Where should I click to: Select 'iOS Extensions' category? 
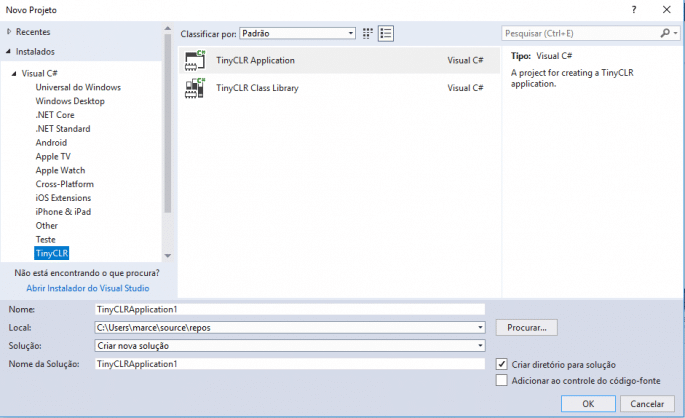[63, 198]
